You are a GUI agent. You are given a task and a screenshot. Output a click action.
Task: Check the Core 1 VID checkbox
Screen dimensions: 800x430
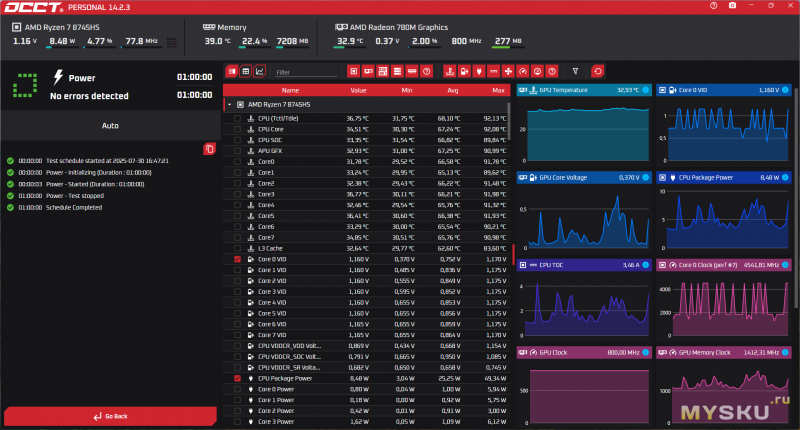pyautogui.click(x=237, y=270)
